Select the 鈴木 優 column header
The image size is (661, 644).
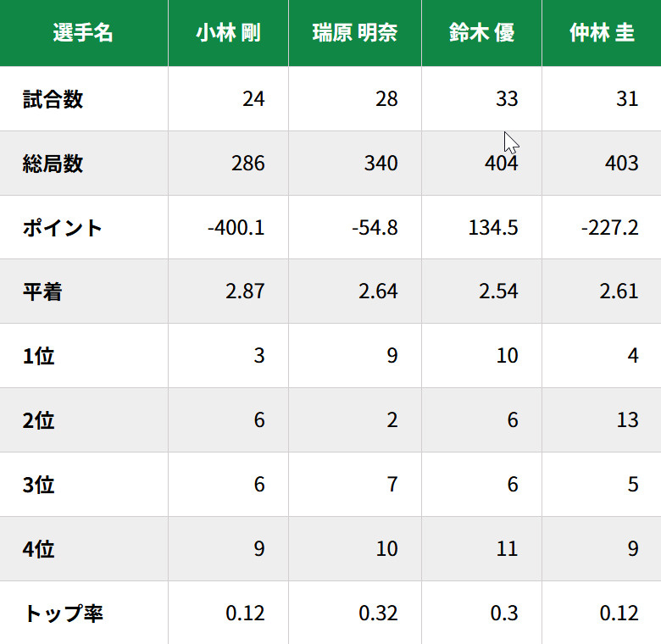(x=481, y=33)
